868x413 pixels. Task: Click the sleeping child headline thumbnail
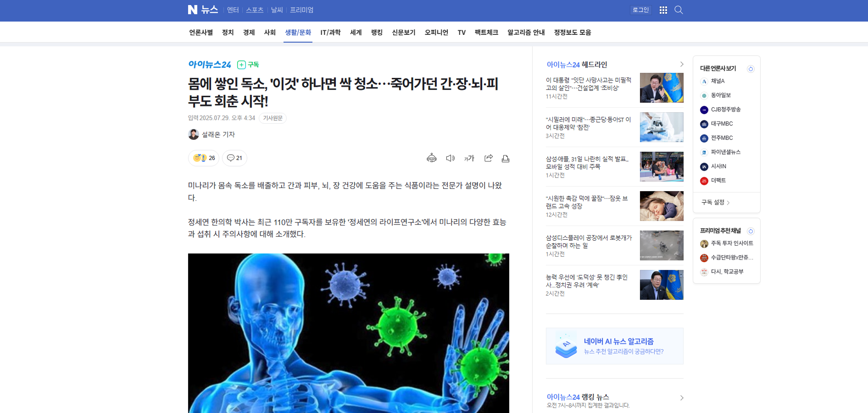[x=661, y=206]
